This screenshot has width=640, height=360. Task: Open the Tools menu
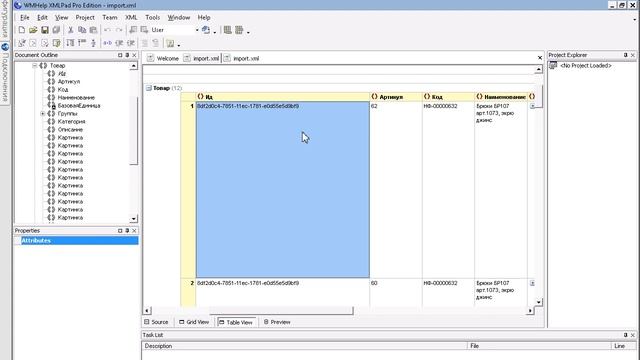tap(152, 18)
